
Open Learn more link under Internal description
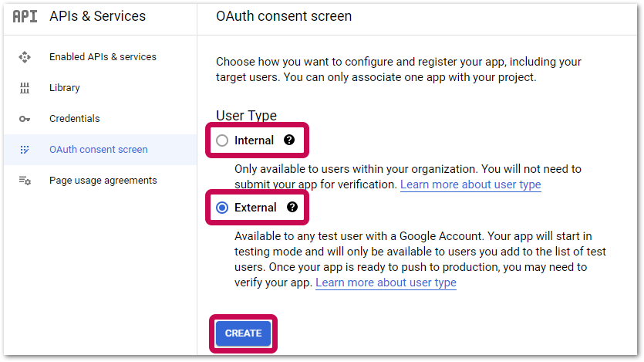pos(470,185)
